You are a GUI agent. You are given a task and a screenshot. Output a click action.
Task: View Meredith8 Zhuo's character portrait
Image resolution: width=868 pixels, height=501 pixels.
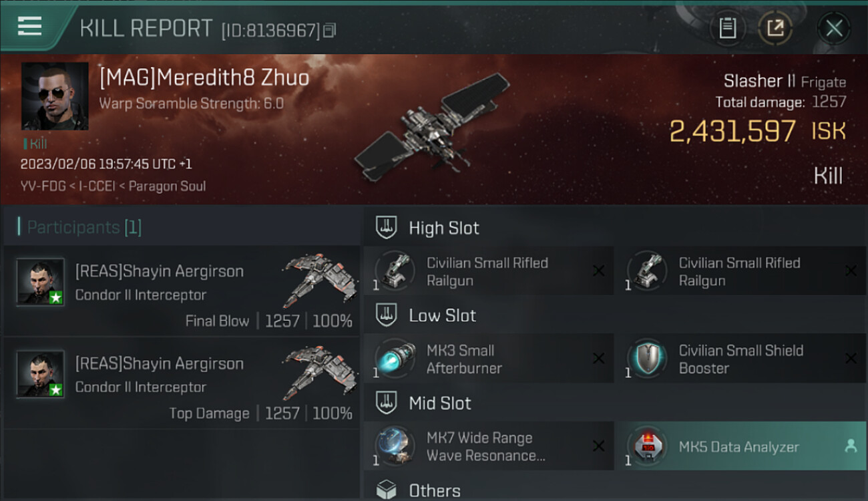pos(55,96)
